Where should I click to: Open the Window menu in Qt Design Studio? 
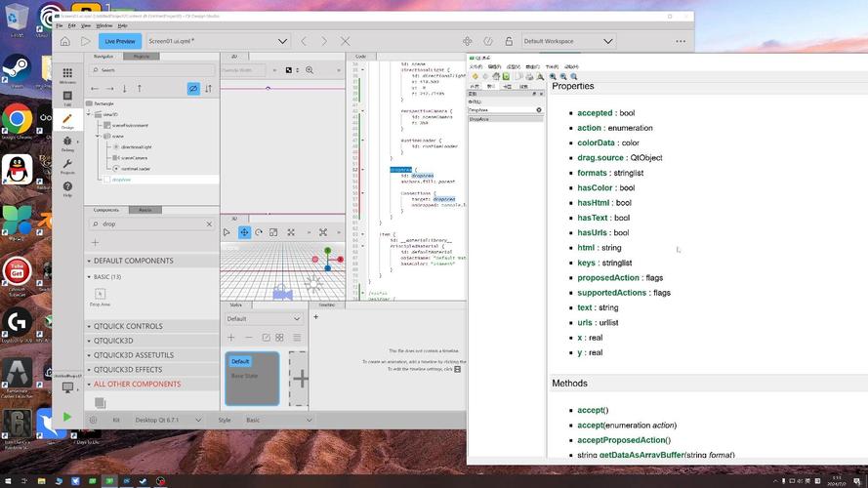coord(104,26)
